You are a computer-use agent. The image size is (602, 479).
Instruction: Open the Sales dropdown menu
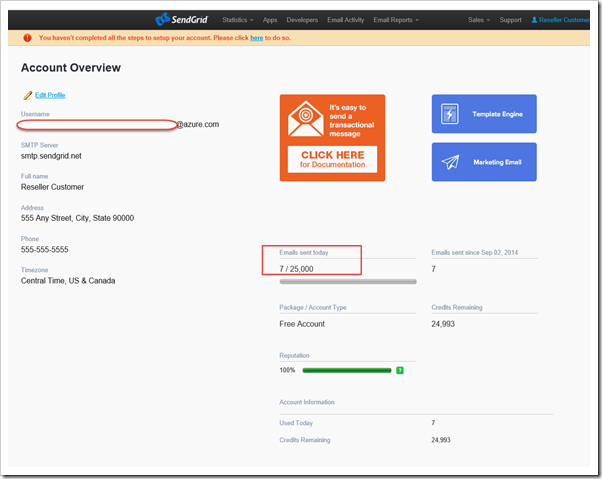[x=479, y=20]
